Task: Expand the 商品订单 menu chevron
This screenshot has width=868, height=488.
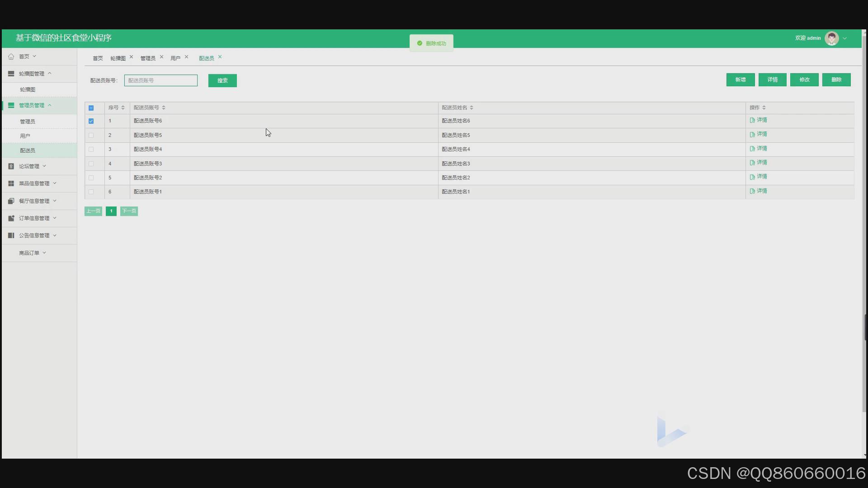Action: [x=44, y=253]
